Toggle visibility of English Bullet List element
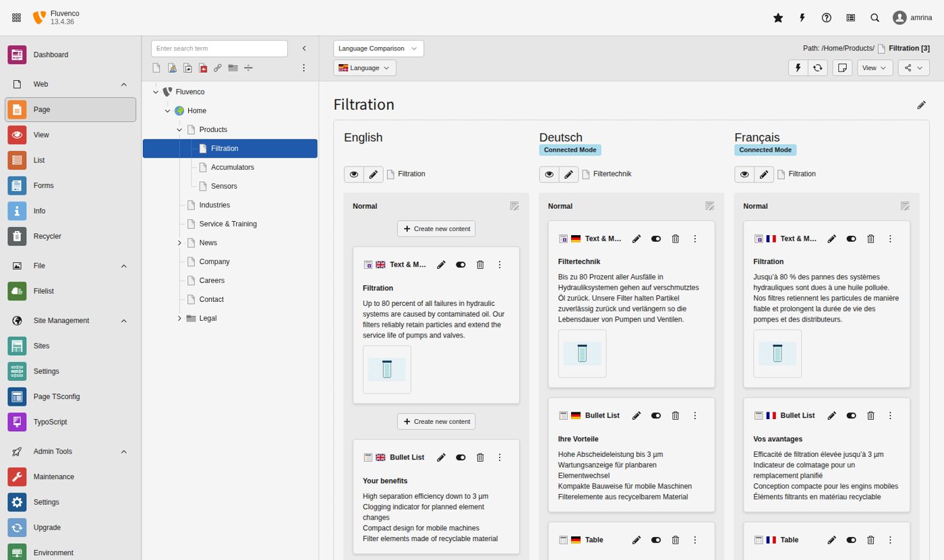Screen dimensions: 944x560 461,458
